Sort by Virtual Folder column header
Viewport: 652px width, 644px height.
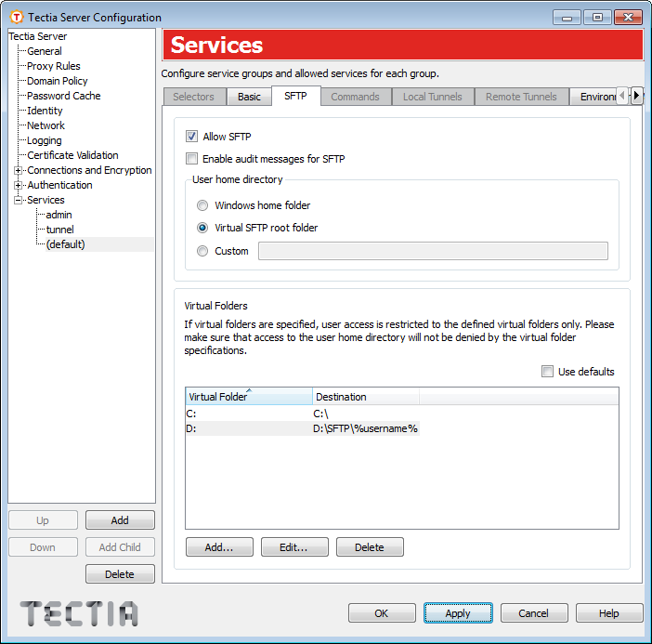coord(248,397)
